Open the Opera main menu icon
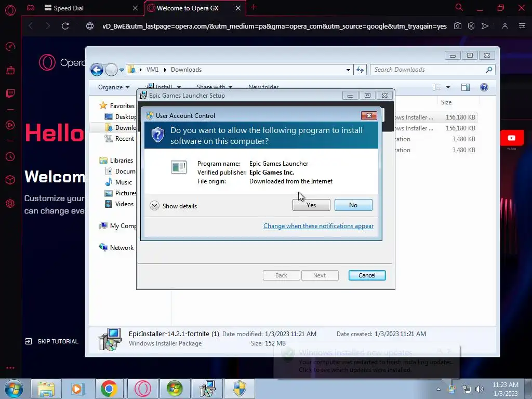 10,10
